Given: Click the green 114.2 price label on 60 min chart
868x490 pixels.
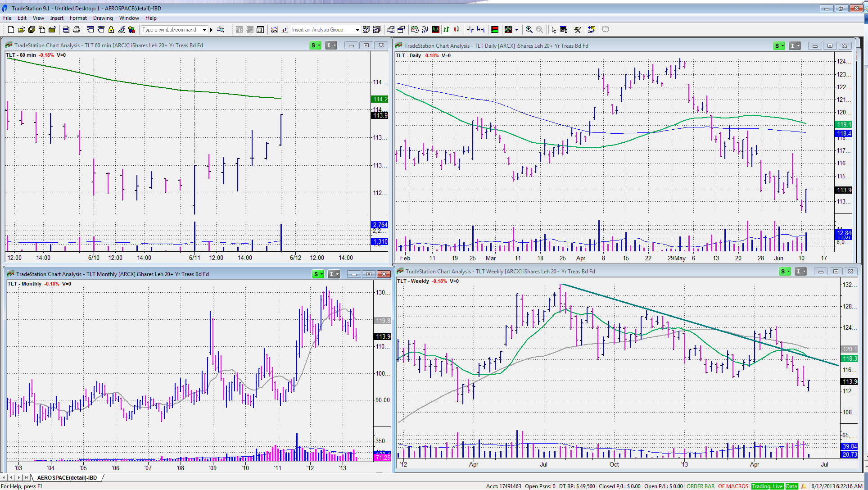Looking at the screenshot, I should click(x=380, y=99).
